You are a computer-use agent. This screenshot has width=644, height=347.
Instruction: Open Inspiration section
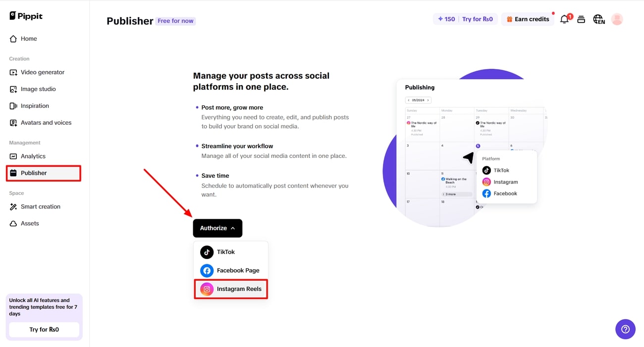tap(35, 106)
